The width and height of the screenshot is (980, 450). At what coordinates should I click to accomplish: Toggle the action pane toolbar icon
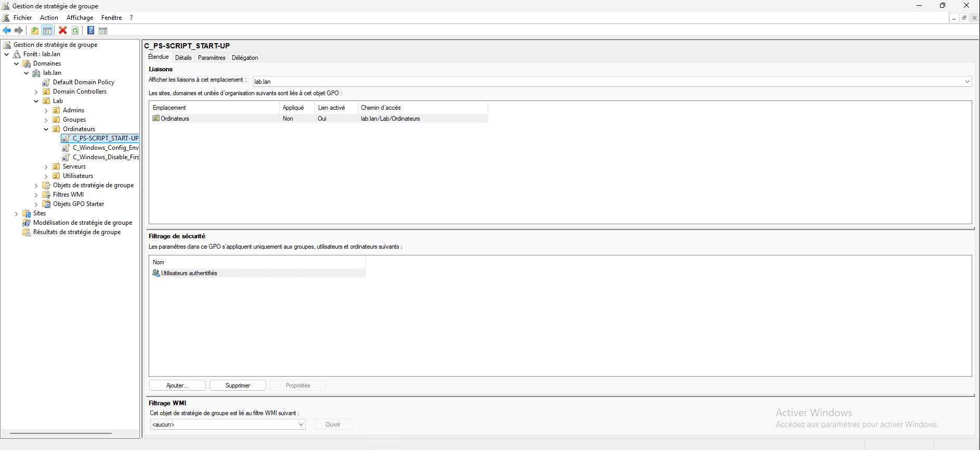pos(103,31)
